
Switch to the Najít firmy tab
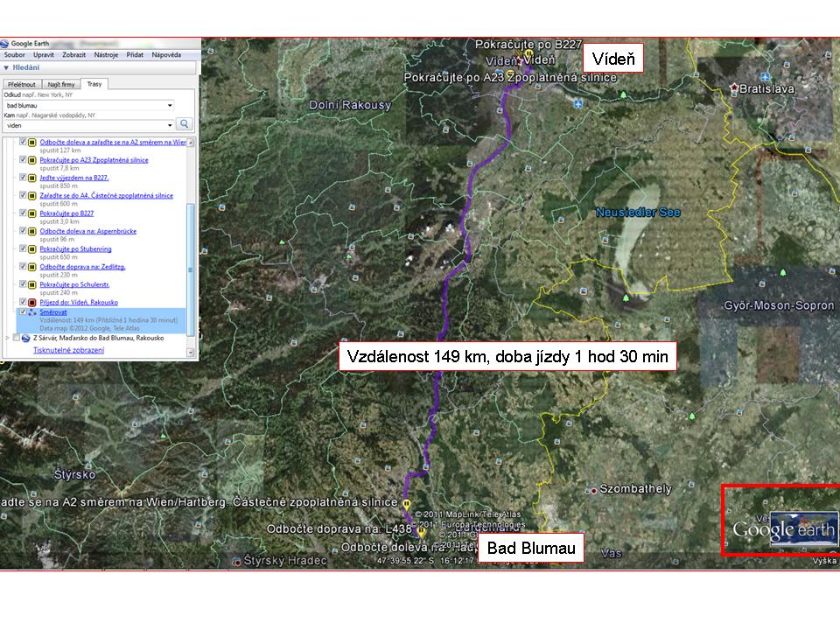point(61,85)
